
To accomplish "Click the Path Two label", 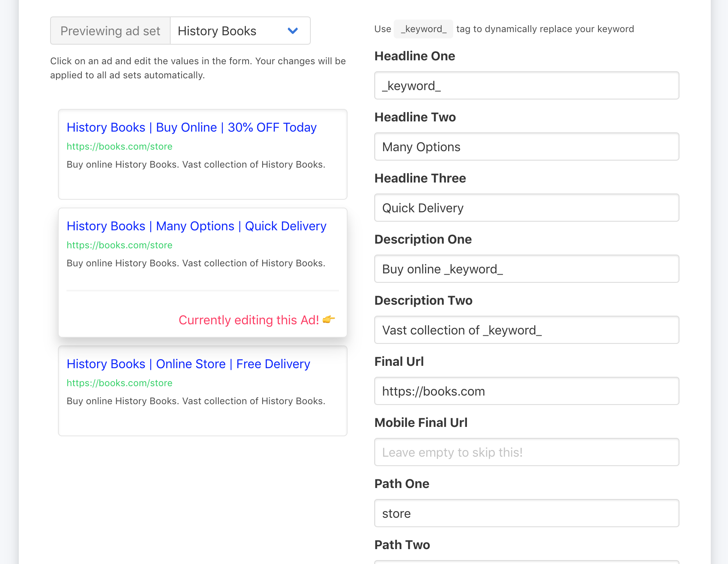I will click(402, 545).
